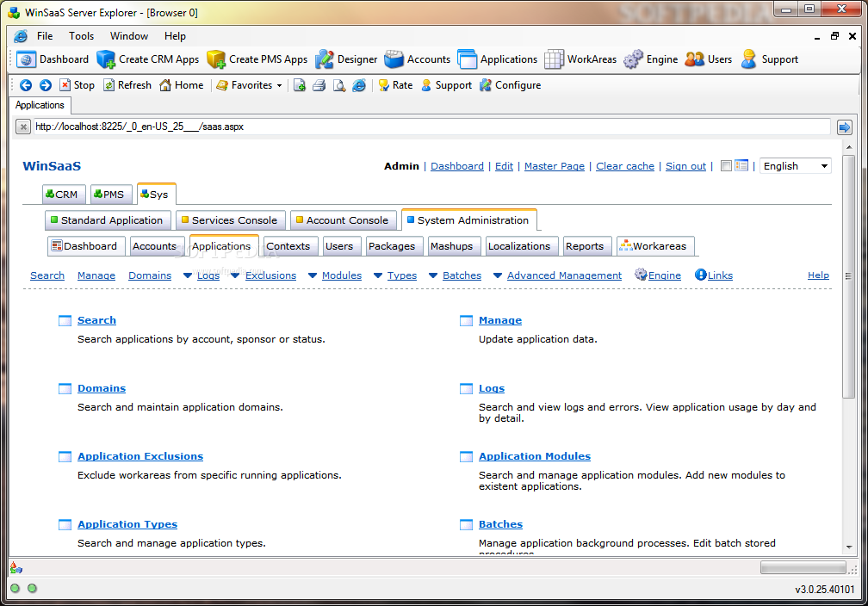Click the Help link on the page's right
Image resolution: width=868 pixels, height=606 pixels.
(818, 275)
